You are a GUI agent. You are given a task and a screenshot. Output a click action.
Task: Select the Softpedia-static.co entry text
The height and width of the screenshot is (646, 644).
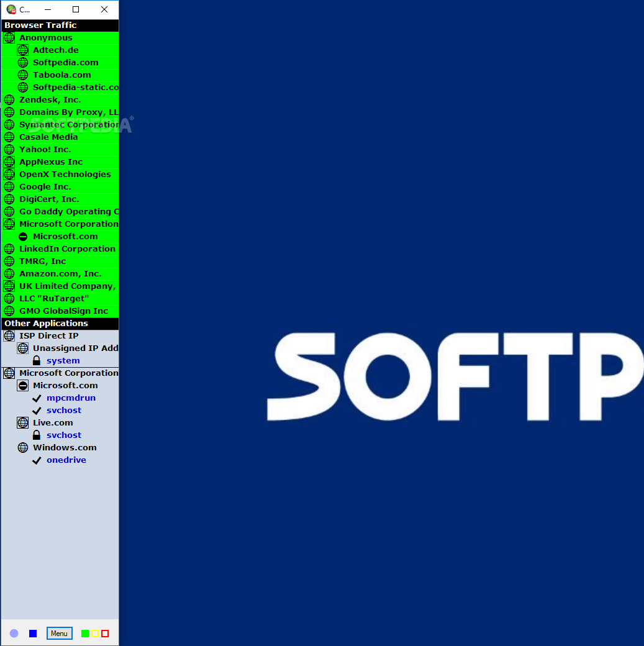click(x=76, y=88)
